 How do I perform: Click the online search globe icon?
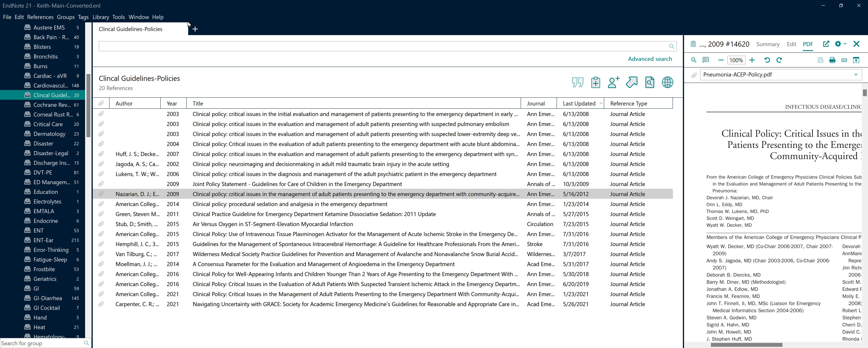[x=667, y=82]
